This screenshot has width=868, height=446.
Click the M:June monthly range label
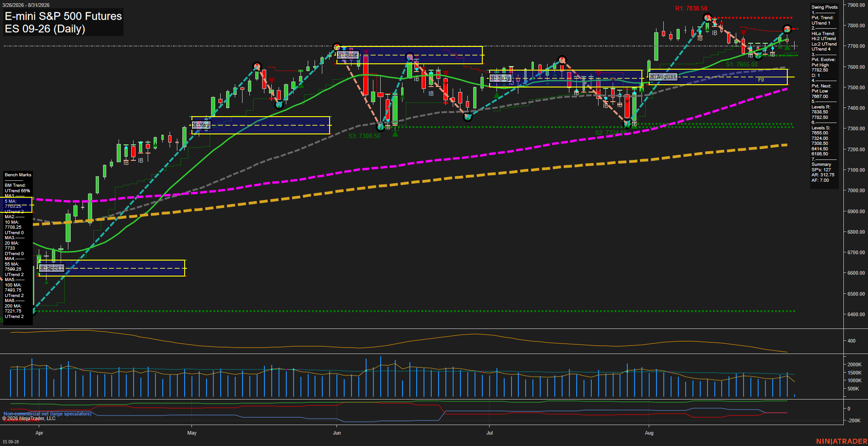[x=347, y=55]
